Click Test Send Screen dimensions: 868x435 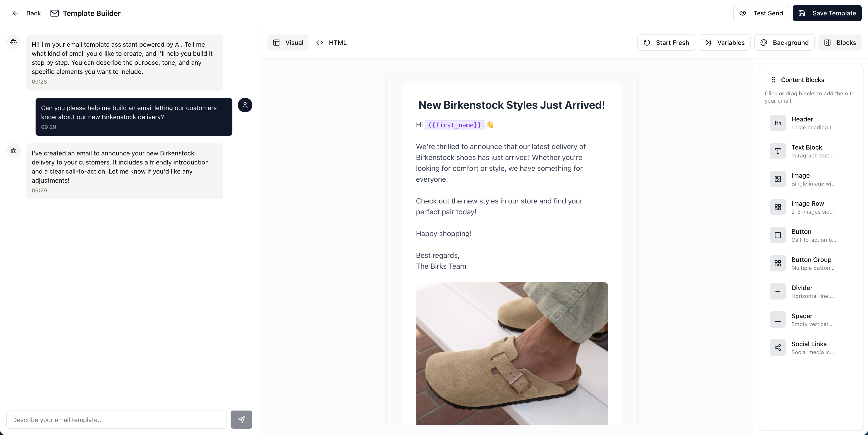pyautogui.click(x=761, y=13)
